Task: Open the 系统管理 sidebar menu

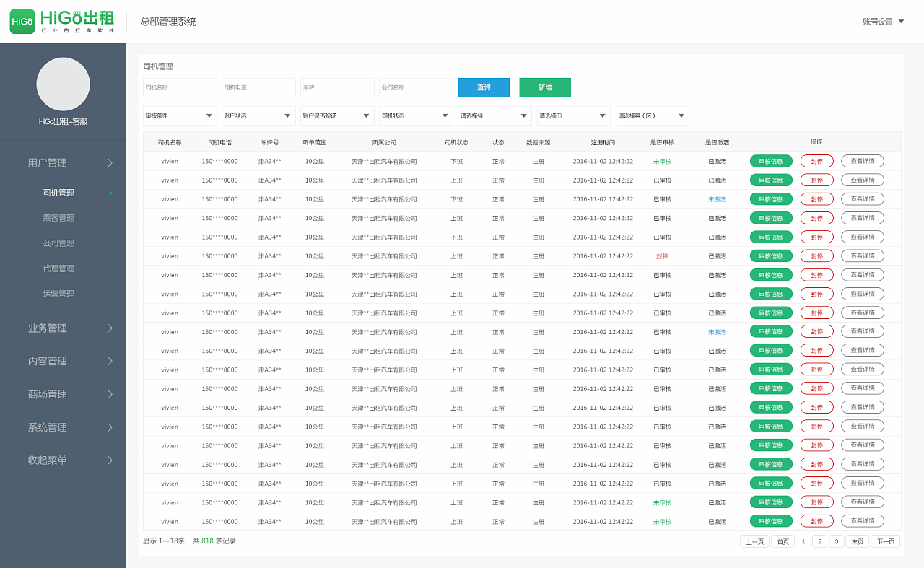Action: pos(70,428)
